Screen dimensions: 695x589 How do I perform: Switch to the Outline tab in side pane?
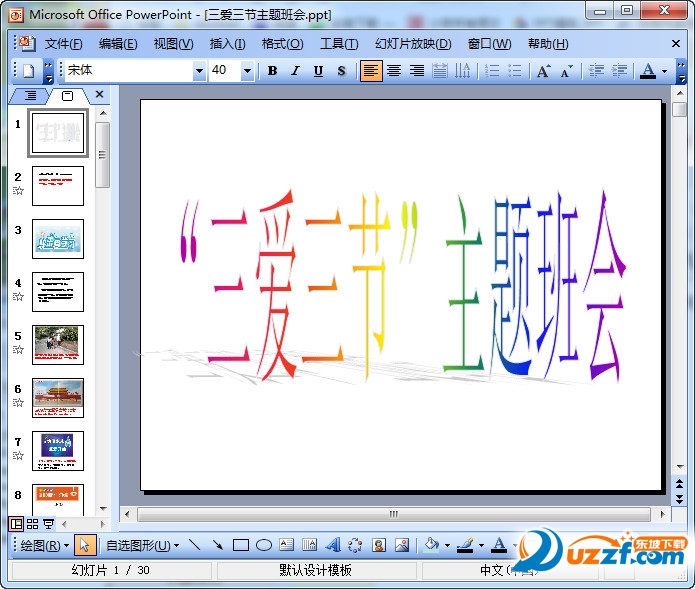(x=30, y=95)
